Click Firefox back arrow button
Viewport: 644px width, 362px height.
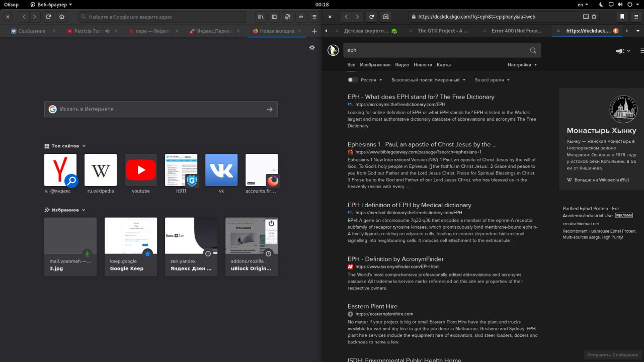tap(24, 17)
